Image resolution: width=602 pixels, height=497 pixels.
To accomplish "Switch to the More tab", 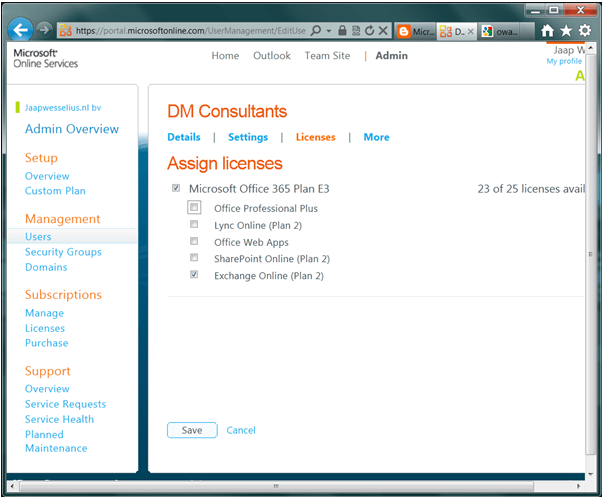I will tap(377, 137).
